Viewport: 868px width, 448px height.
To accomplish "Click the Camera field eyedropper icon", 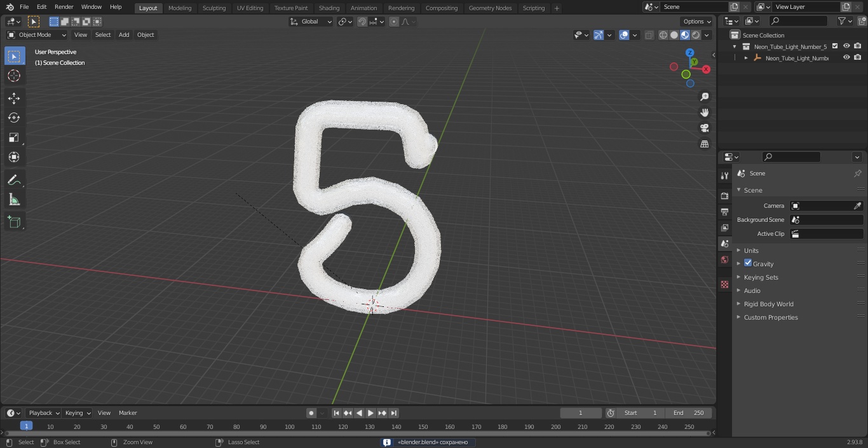I will click(857, 206).
